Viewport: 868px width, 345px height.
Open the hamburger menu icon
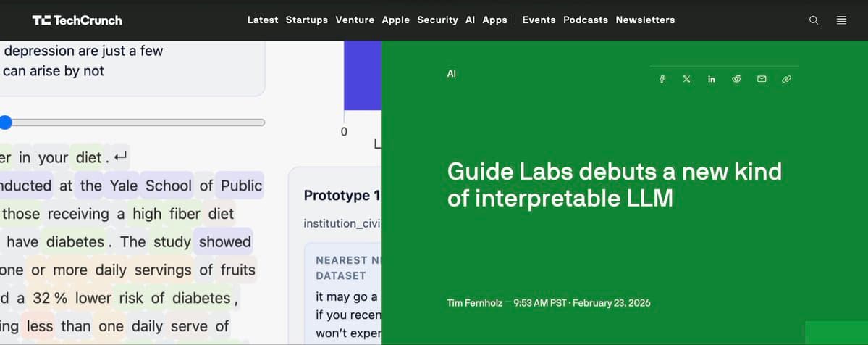(x=841, y=20)
